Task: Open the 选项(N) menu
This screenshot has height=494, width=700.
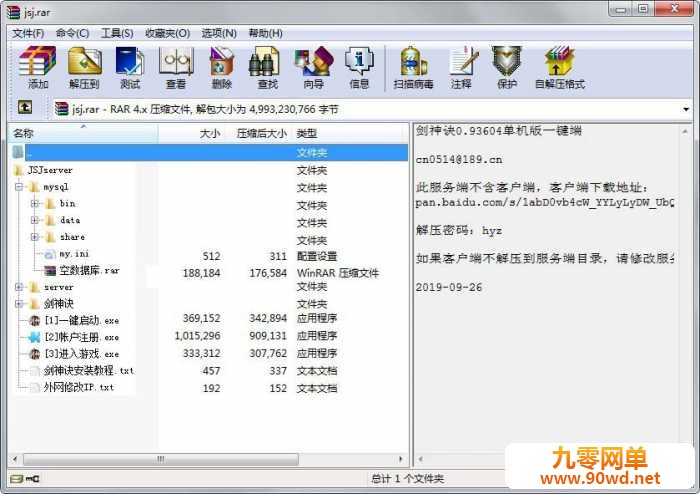Action: (219, 33)
